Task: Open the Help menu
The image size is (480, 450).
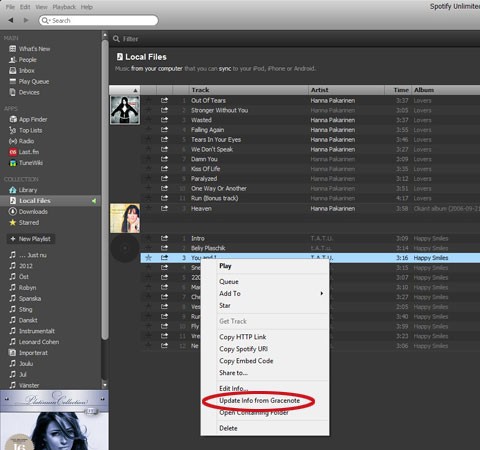Action: tap(86, 7)
